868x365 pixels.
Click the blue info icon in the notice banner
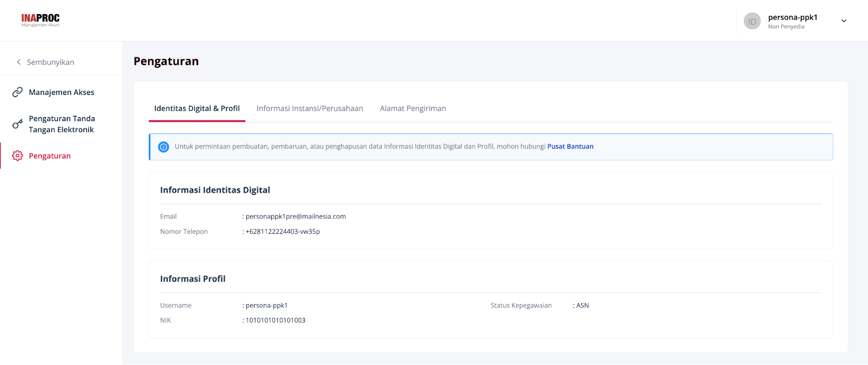(x=163, y=147)
